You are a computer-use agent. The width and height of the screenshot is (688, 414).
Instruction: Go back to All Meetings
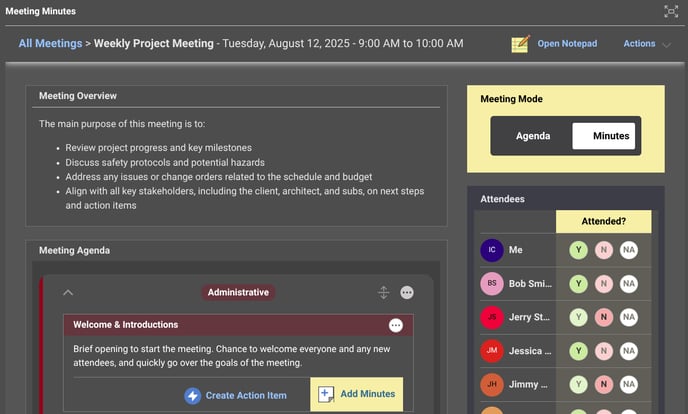click(50, 43)
